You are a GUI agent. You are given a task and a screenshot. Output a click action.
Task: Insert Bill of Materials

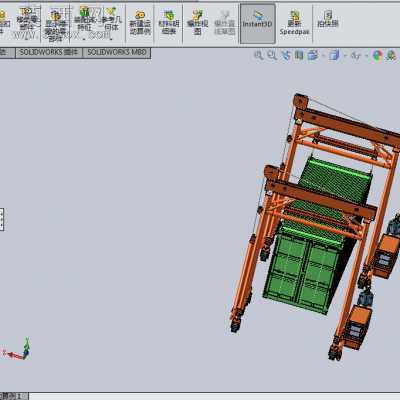[169, 23]
